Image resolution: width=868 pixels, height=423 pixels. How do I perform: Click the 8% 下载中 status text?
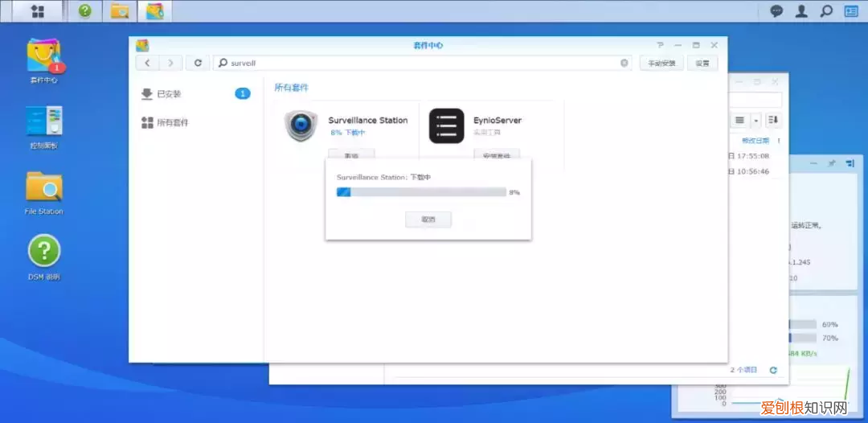tap(348, 133)
